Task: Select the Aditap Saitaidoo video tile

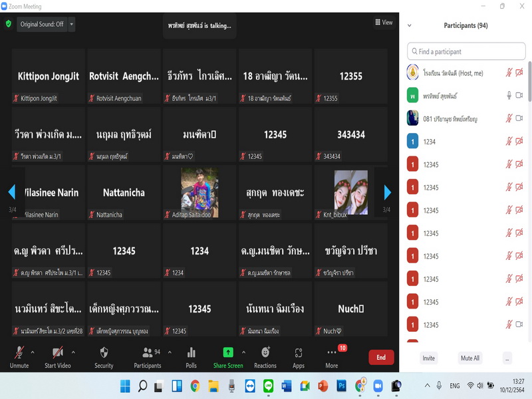Action: (x=199, y=192)
